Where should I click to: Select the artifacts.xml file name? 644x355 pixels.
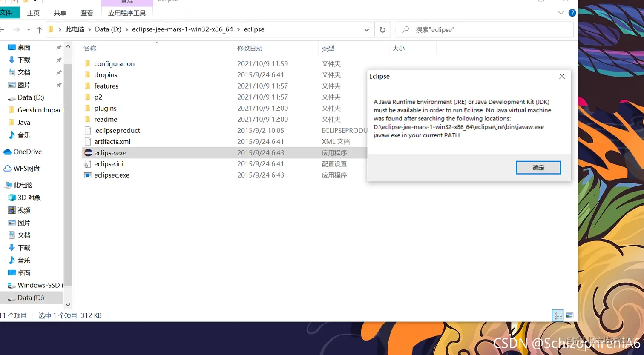pyautogui.click(x=112, y=142)
